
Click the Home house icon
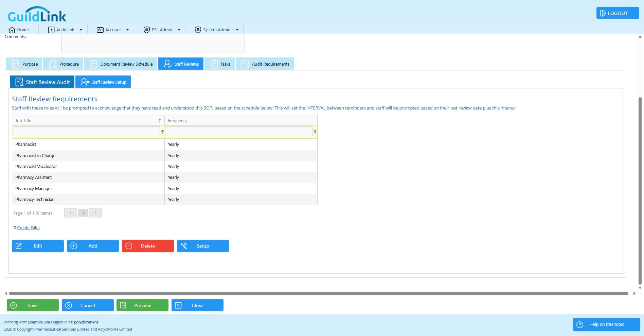[x=12, y=30]
